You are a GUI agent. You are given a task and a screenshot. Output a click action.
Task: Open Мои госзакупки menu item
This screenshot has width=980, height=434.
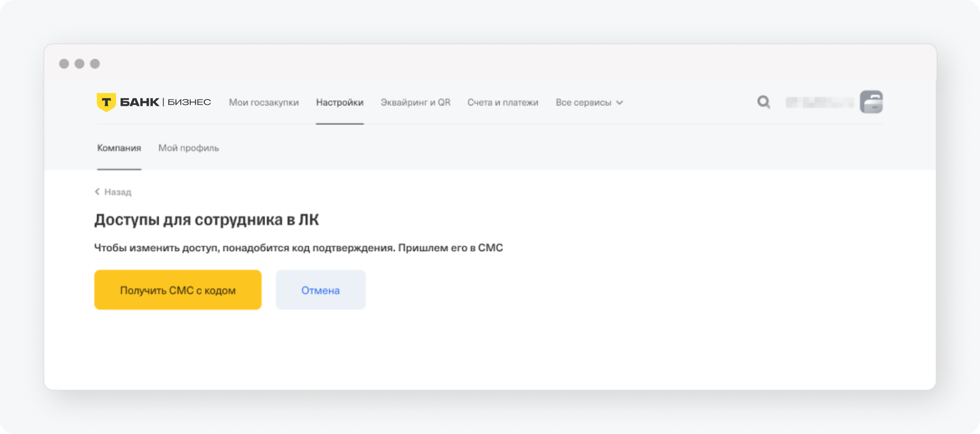(x=264, y=103)
